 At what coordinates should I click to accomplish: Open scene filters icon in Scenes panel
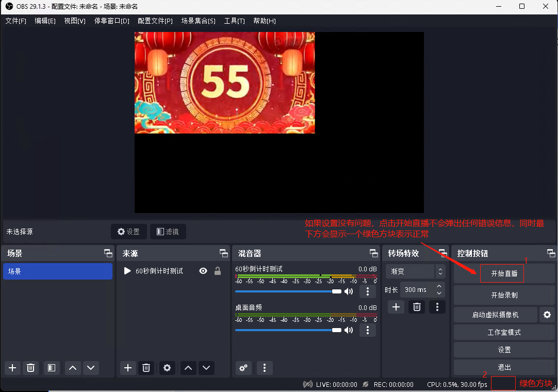51,368
